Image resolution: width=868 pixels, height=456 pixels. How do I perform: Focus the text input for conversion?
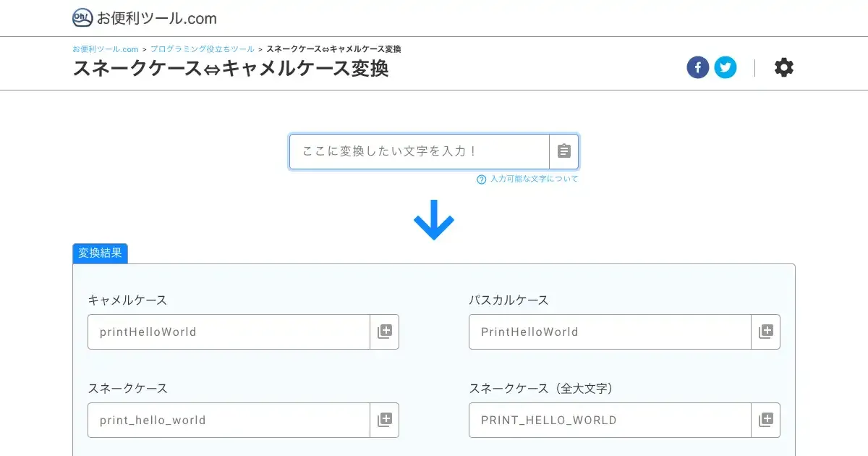click(x=420, y=151)
